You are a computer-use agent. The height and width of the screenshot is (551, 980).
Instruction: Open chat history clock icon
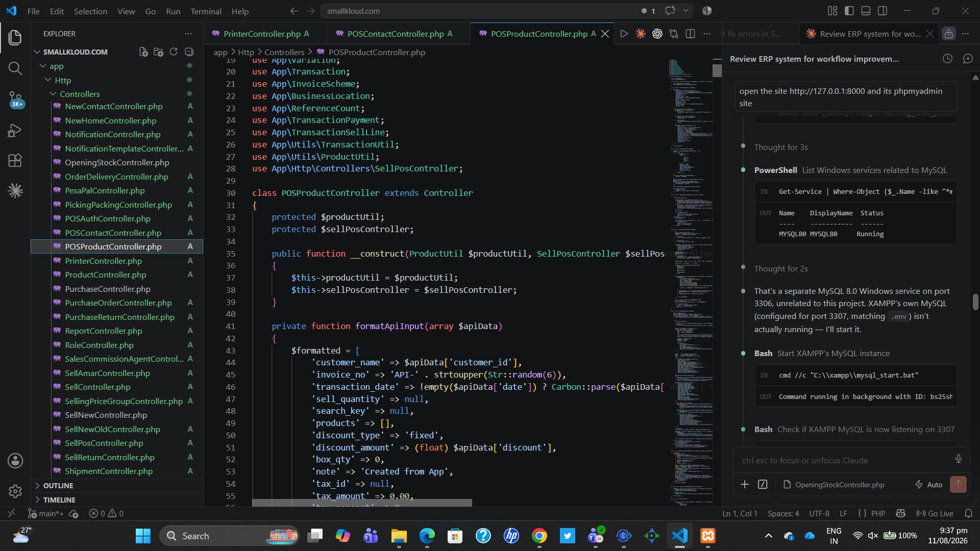pyautogui.click(x=947, y=59)
